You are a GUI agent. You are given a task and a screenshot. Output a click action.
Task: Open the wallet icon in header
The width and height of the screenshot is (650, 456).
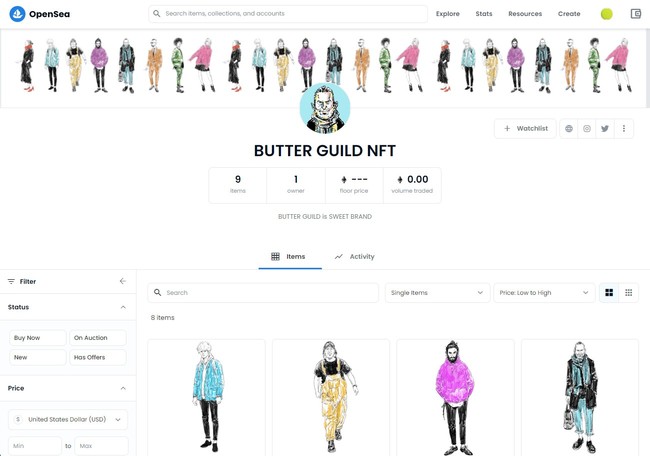pyautogui.click(x=635, y=14)
